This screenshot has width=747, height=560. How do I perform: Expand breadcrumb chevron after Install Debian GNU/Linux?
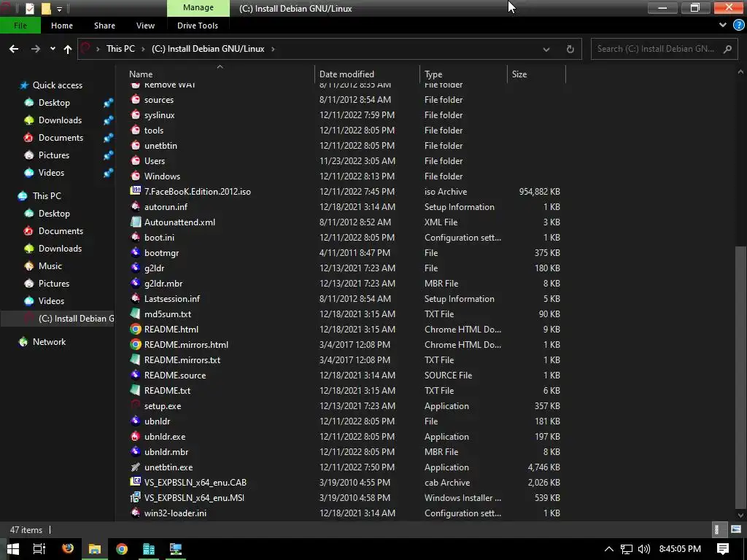[273, 49]
